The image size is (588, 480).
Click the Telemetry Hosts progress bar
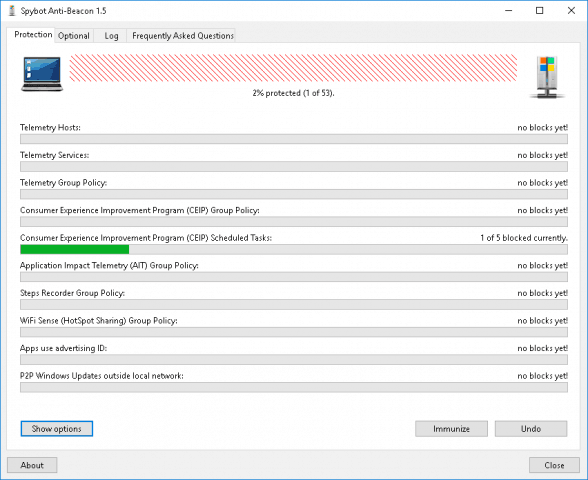294,139
